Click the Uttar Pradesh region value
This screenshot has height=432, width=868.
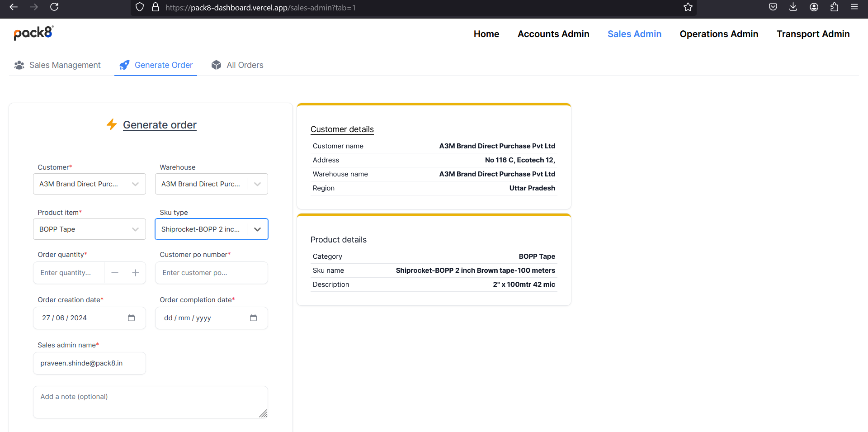pyautogui.click(x=532, y=188)
